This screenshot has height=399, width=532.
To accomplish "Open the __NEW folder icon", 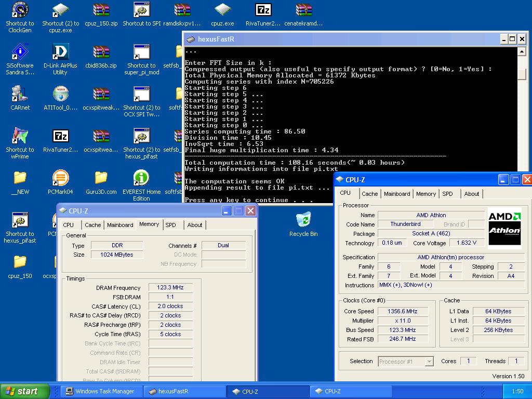I will click(x=20, y=178).
